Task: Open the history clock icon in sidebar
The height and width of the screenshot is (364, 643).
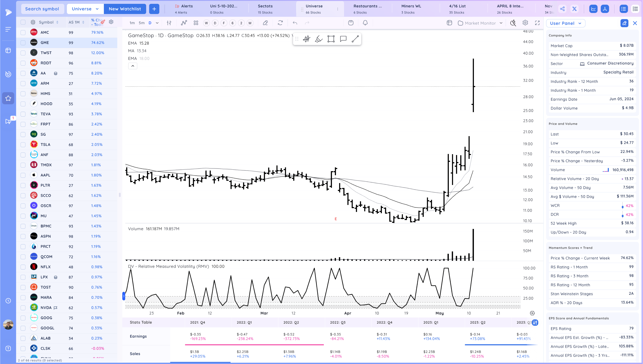Action: pos(8,301)
